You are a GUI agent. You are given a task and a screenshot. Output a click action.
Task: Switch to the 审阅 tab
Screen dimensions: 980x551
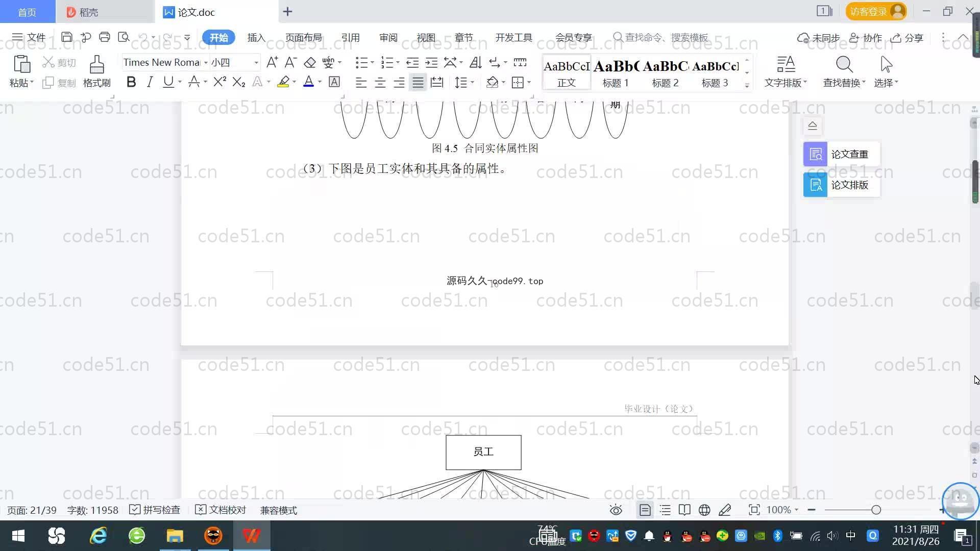pyautogui.click(x=388, y=38)
